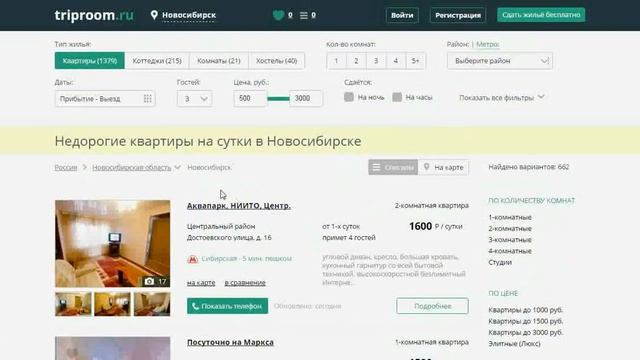This screenshot has height=360, width=640.
Task: Click the Россия breadcrumb link
Action: click(66, 167)
